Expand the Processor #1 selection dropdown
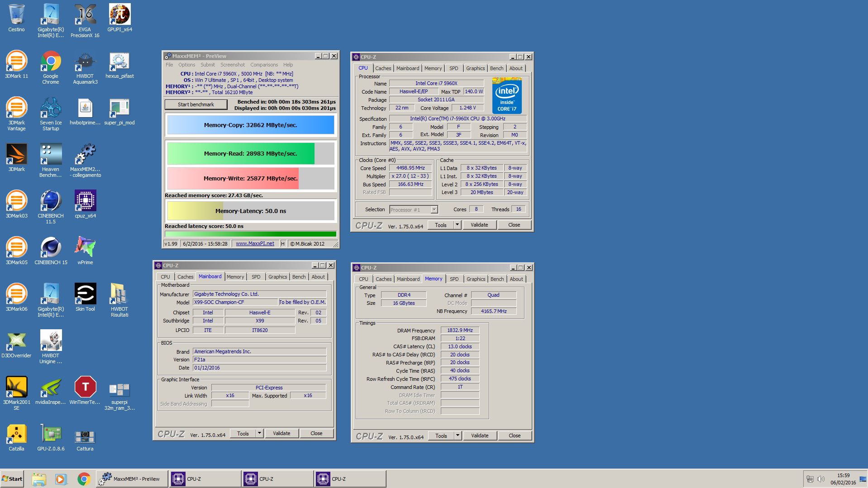The image size is (868, 488). (434, 209)
